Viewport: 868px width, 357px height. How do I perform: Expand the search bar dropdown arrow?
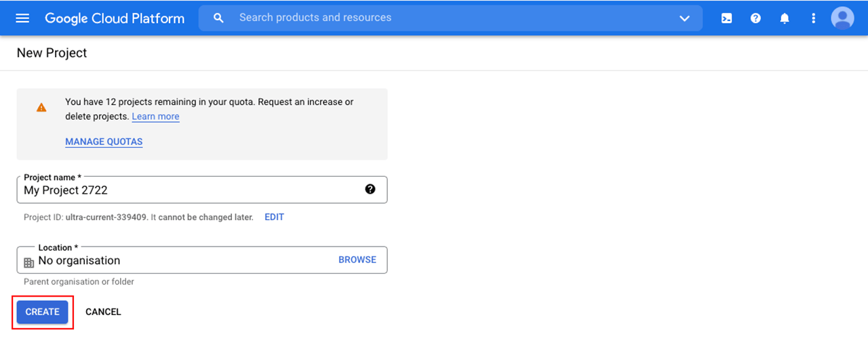click(685, 18)
